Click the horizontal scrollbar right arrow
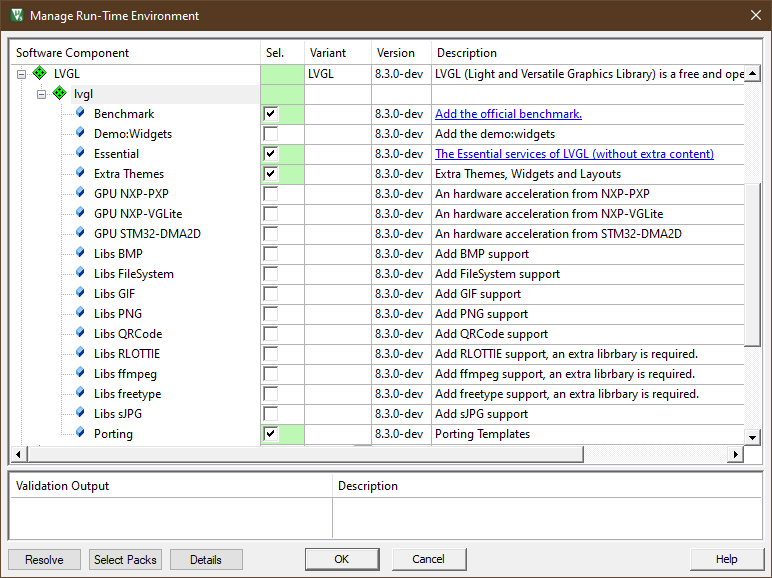The width and height of the screenshot is (772, 578). [735, 454]
